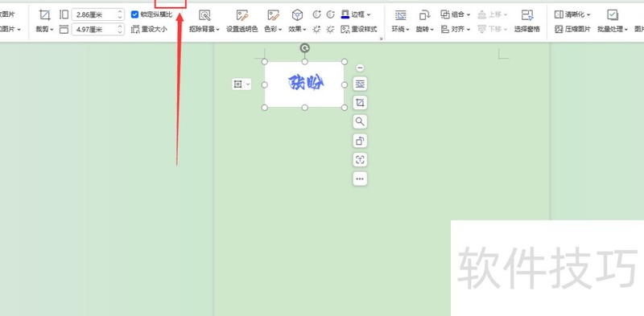Click the floating magnifier preview icon
The width and height of the screenshot is (644, 316).
tap(360, 121)
